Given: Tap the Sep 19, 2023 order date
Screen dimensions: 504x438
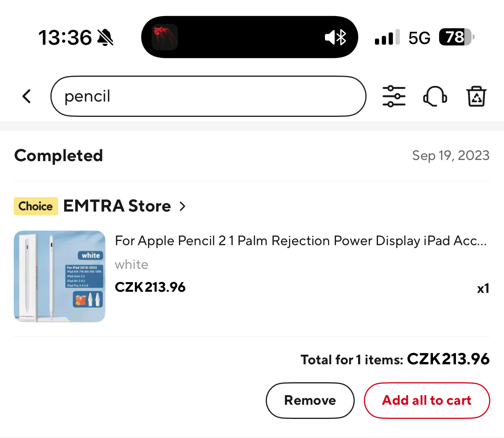Looking at the screenshot, I should [451, 156].
